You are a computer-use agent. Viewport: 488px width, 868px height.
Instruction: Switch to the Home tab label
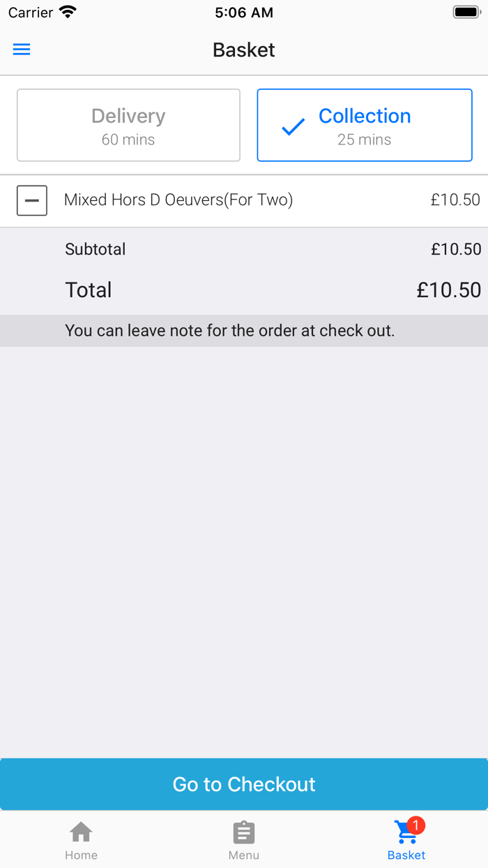pyautogui.click(x=81, y=855)
